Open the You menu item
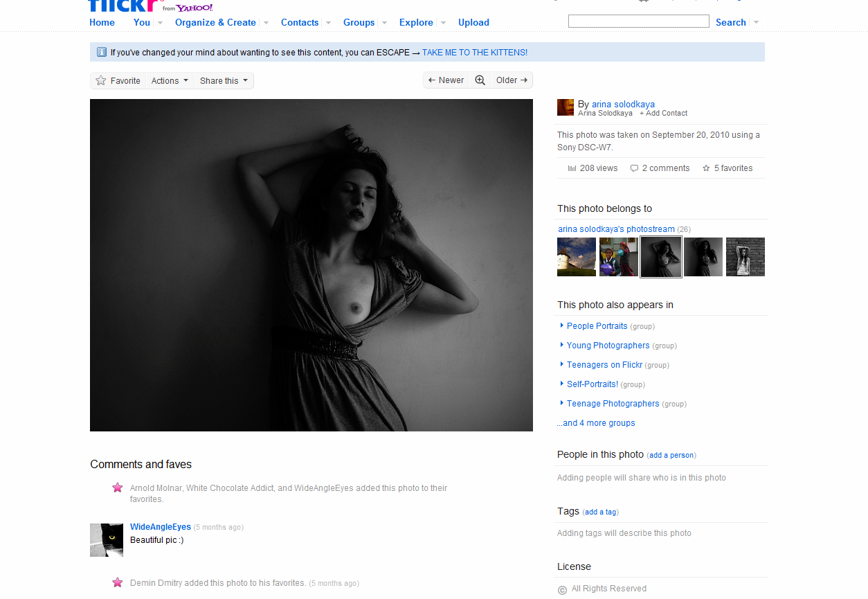Image resolution: width=868 pixels, height=599 pixels. (142, 22)
